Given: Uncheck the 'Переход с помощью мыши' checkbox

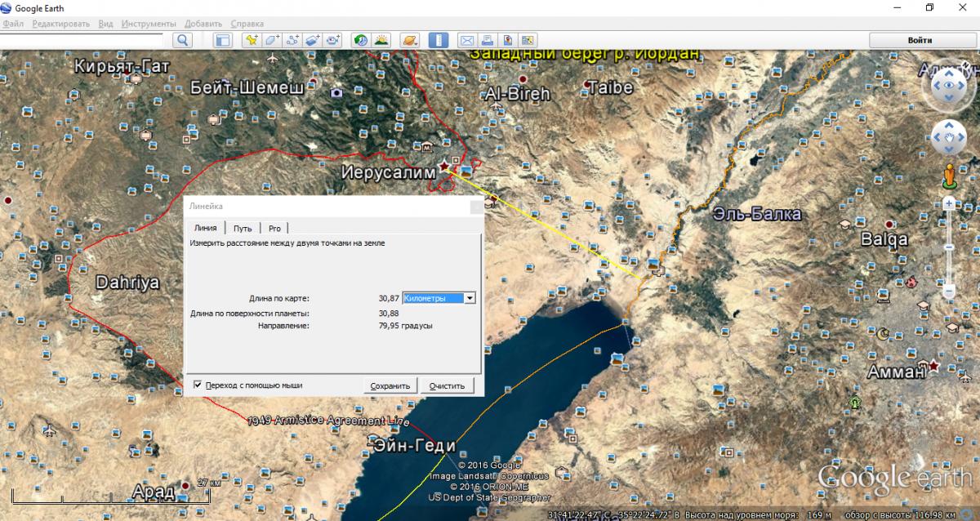Looking at the screenshot, I should pyautogui.click(x=198, y=385).
